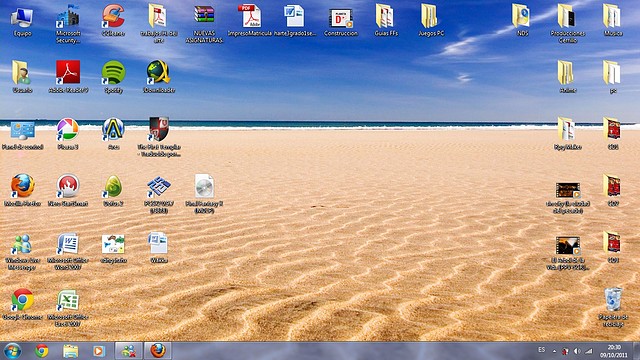
Task: Click the ES language indicator
Action: point(541,350)
